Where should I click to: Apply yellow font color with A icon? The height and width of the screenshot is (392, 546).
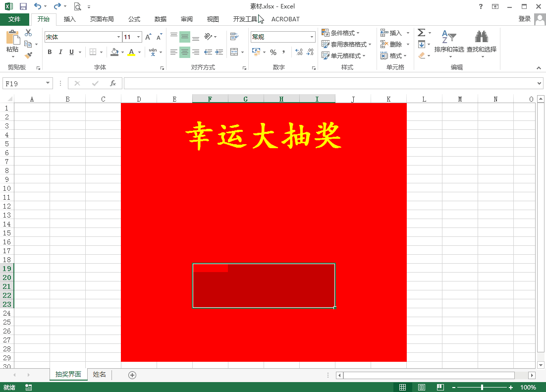tap(131, 52)
